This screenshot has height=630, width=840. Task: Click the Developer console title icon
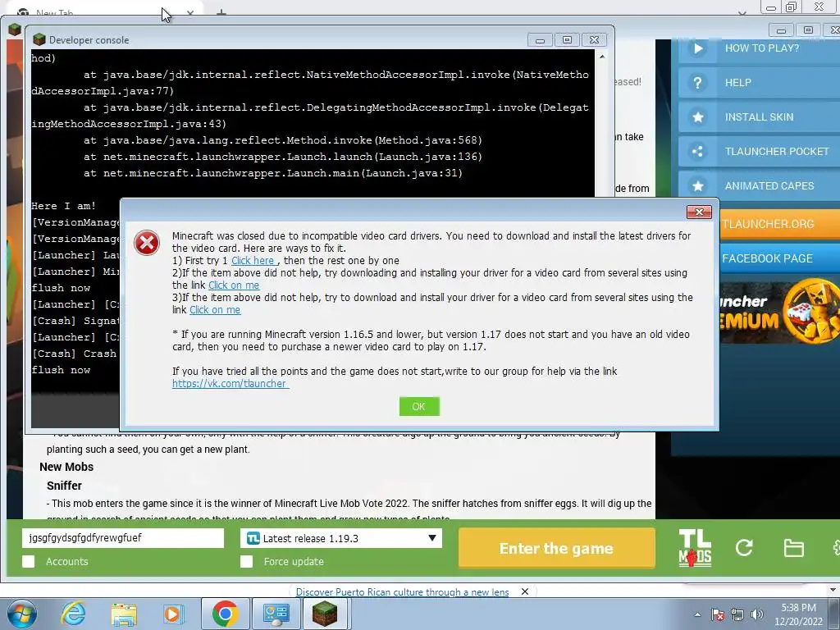tap(39, 39)
